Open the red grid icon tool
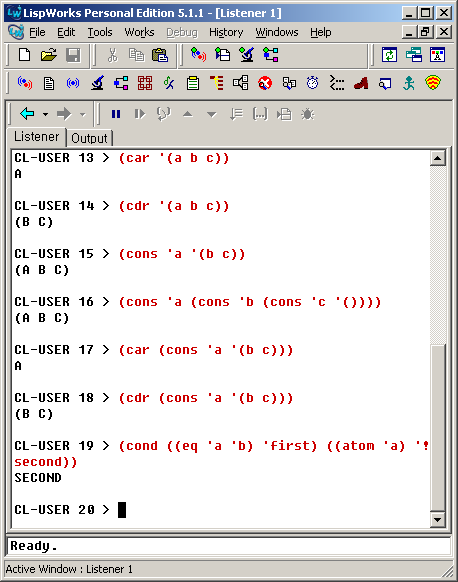458x582 pixels. click(x=145, y=83)
